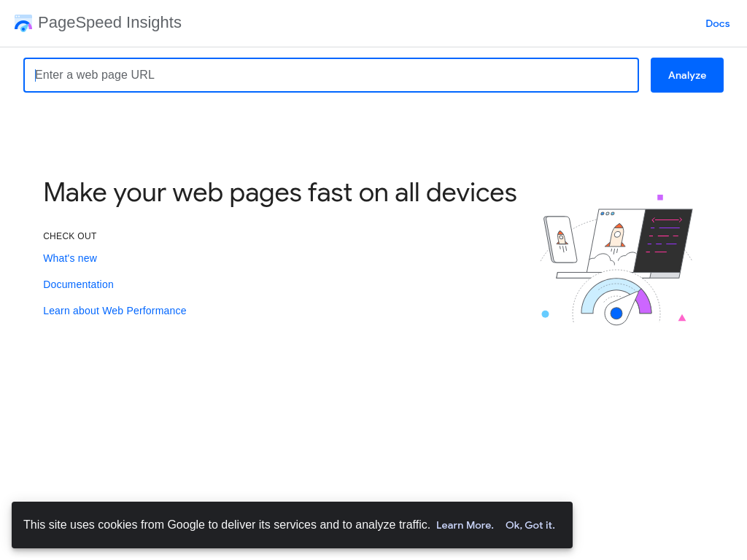This screenshot has width=747, height=560.
Task: Click the Make your web pages fast headline
Action: click(280, 192)
